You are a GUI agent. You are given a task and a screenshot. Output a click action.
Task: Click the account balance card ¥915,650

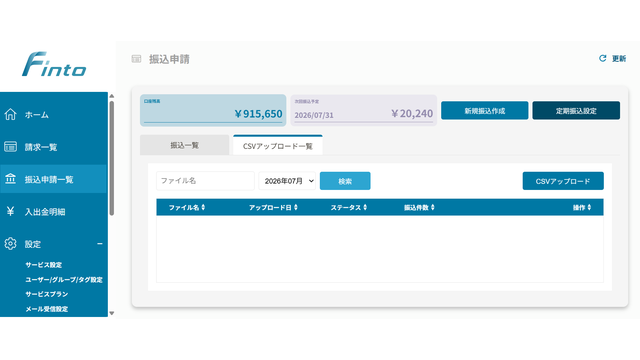pos(213,110)
